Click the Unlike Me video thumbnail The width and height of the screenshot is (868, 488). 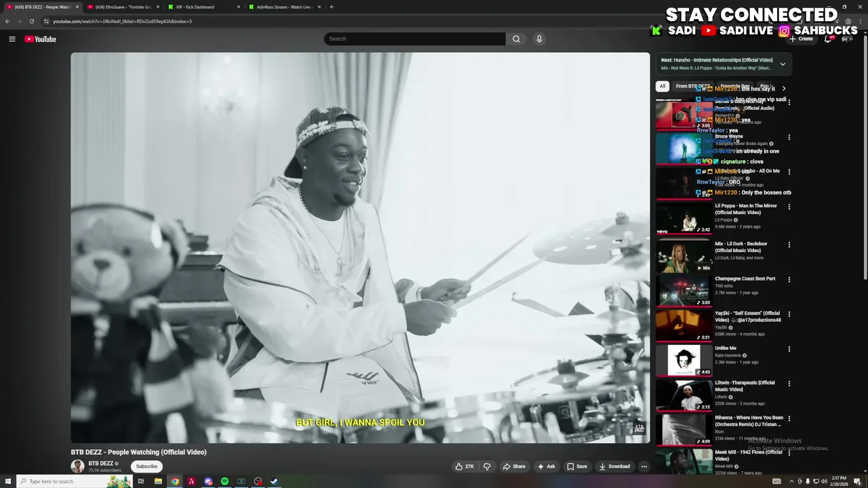(x=684, y=360)
